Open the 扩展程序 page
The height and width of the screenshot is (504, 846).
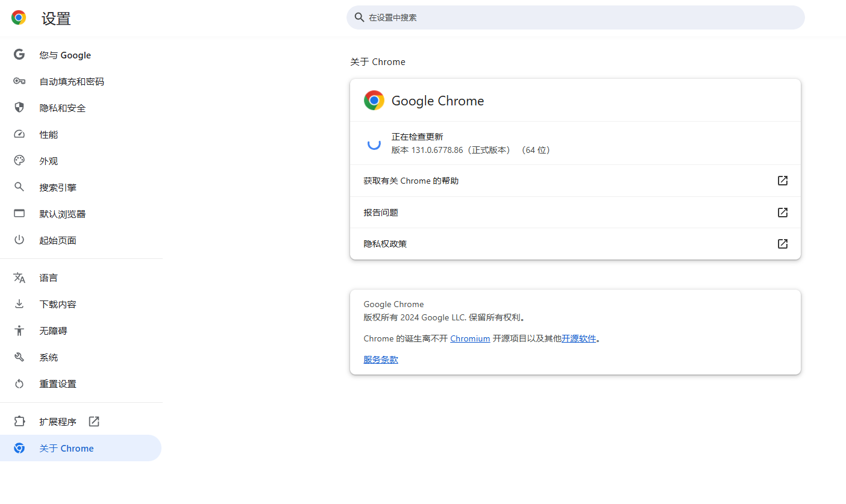click(81, 422)
